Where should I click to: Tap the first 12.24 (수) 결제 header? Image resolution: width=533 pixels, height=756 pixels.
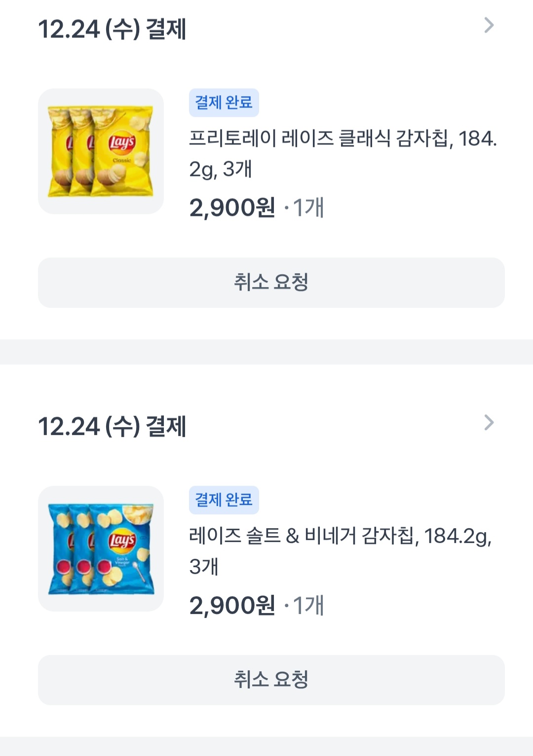coord(112,29)
